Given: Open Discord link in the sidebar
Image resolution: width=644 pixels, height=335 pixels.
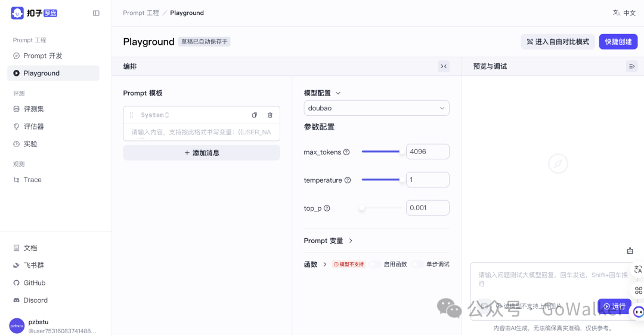Looking at the screenshot, I should tap(54, 300).
